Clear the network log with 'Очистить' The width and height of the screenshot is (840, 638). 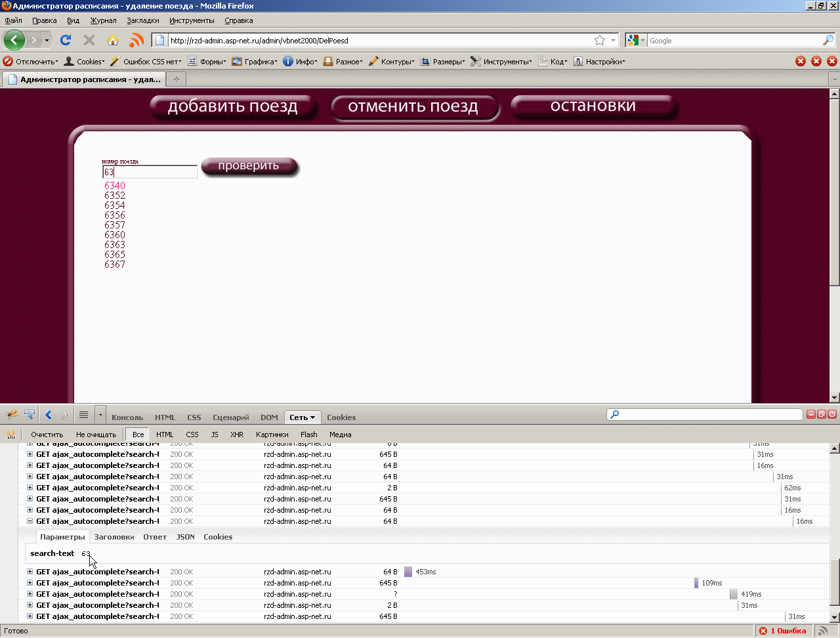(47, 435)
